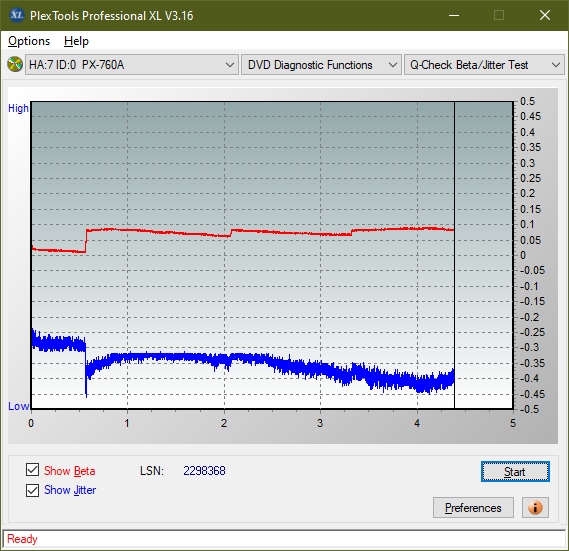Minimize the PlexTools window
The image size is (569, 551).
(454, 15)
